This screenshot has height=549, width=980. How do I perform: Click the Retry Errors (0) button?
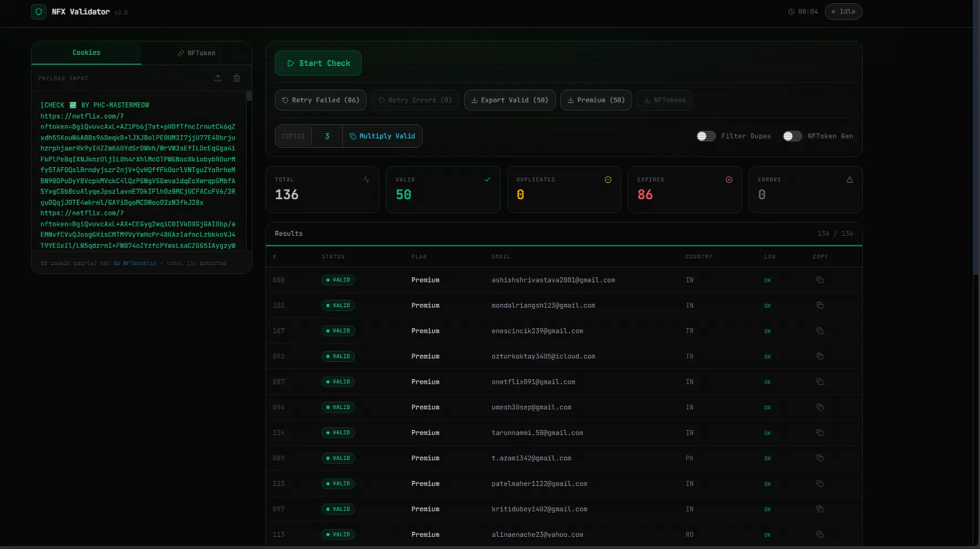(x=415, y=100)
